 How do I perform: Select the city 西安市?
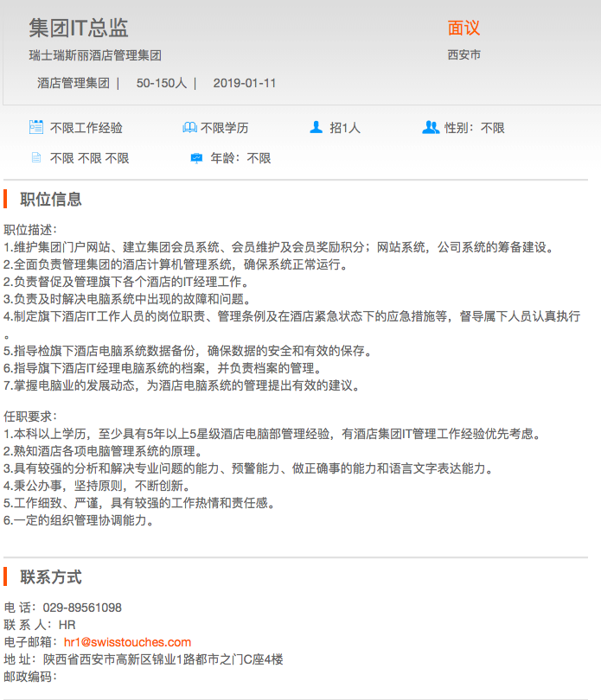pos(464,55)
